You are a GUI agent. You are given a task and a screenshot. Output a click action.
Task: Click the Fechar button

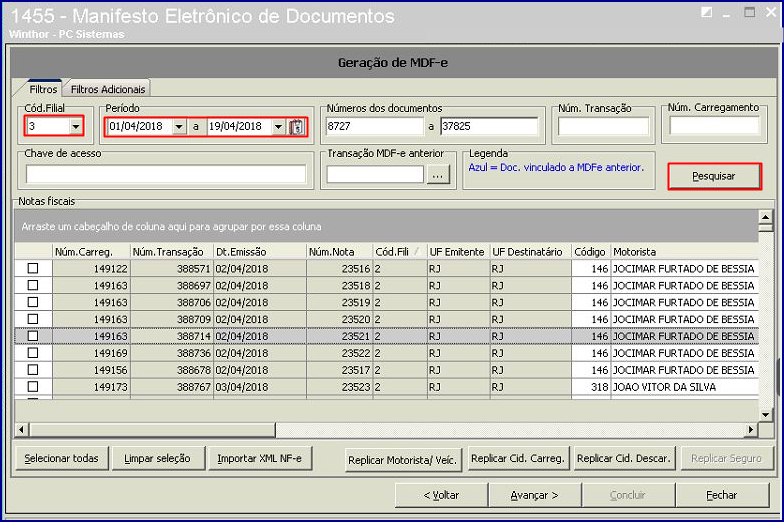tap(722, 495)
